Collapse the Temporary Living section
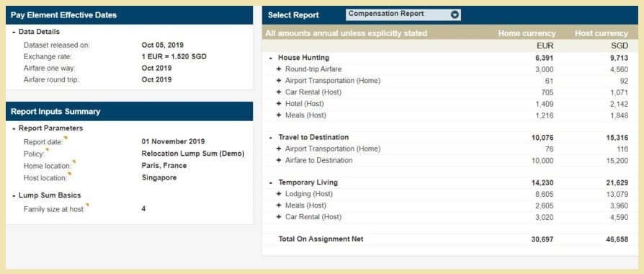644x274 pixels. coord(271,182)
